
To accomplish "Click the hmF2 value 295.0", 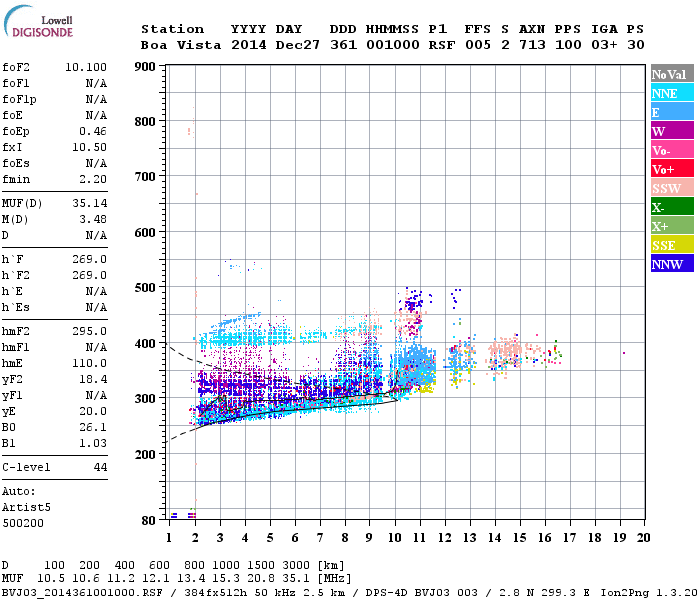I will click(x=89, y=331).
